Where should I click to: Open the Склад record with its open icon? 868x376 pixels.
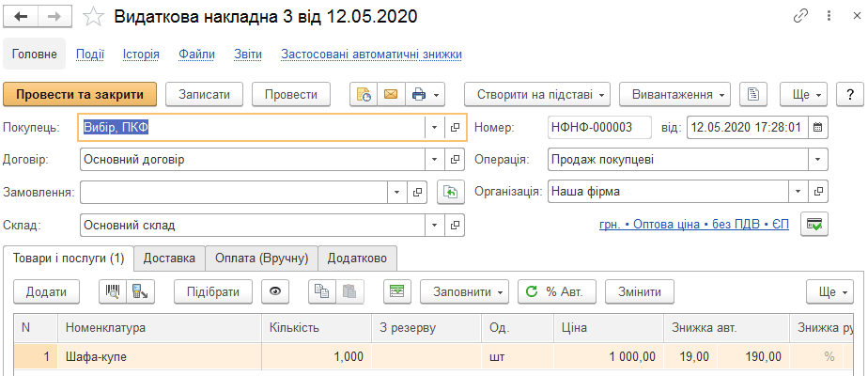click(x=455, y=225)
